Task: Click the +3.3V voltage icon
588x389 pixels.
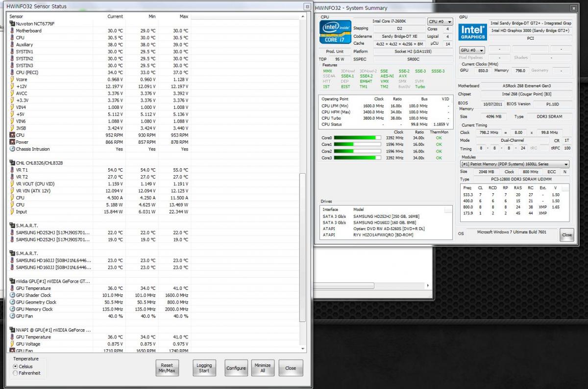Action: point(12,100)
